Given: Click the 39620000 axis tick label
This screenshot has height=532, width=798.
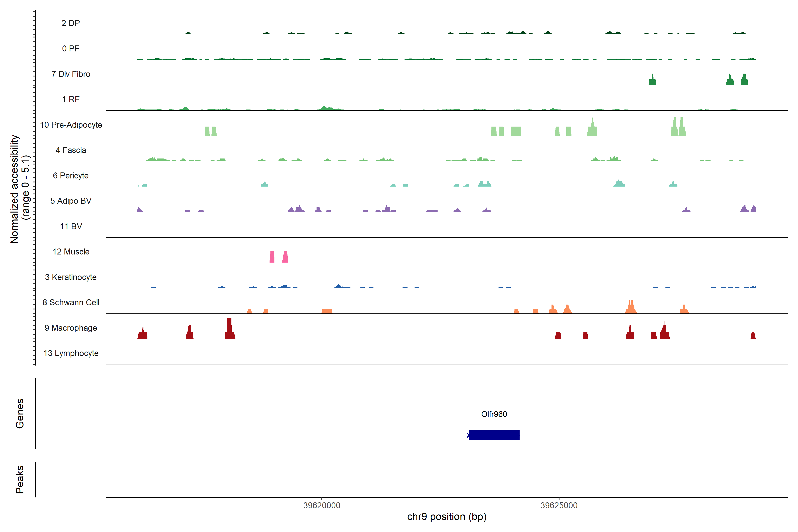Looking at the screenshot, I should point(322,505).
